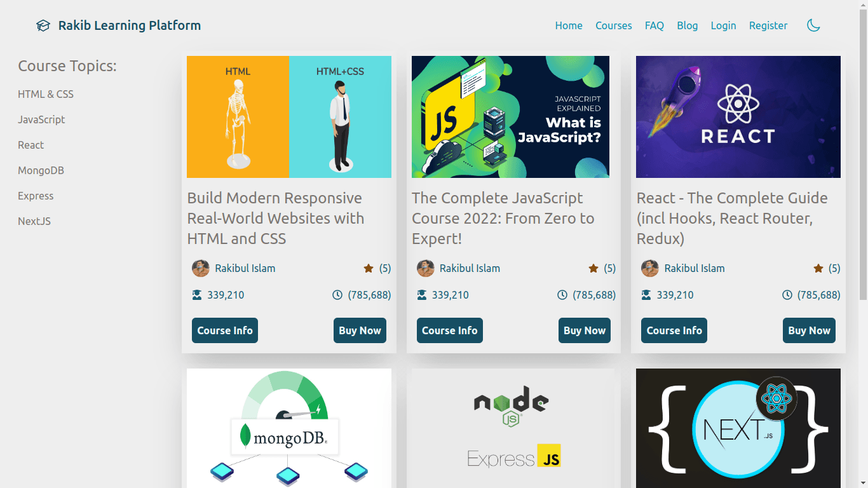Open the Home nav link

point(569,25)
